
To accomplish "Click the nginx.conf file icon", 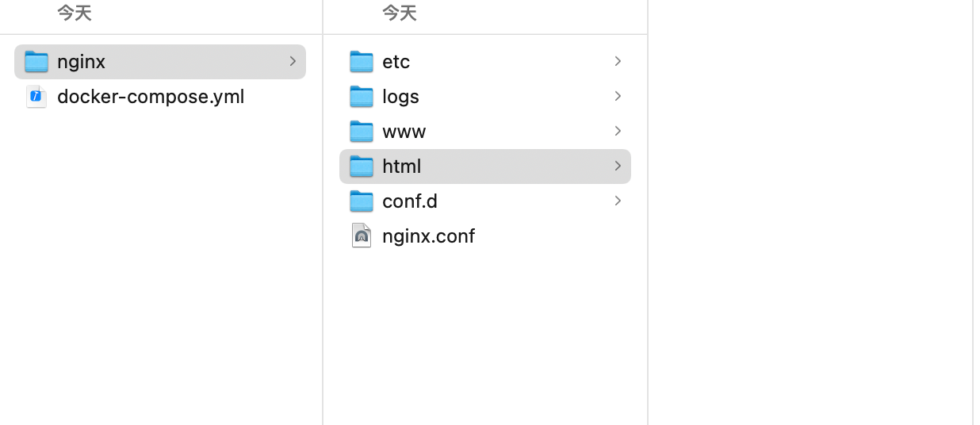I will coord(362,235).
